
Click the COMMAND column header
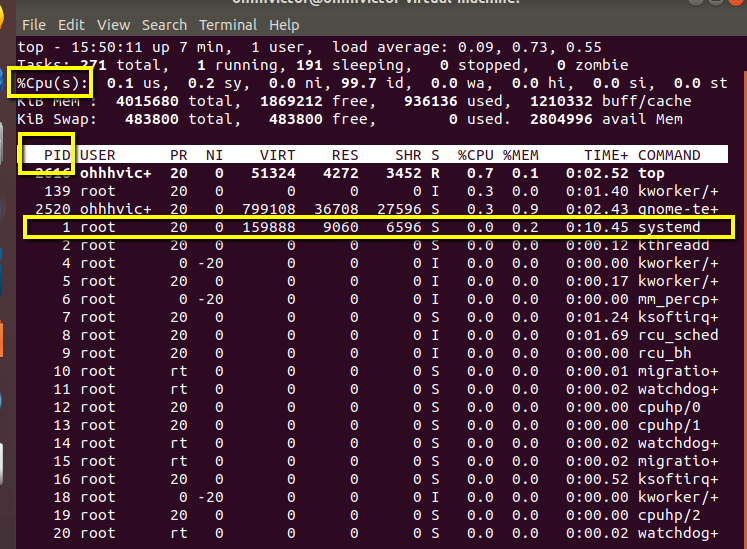point(669,155)
